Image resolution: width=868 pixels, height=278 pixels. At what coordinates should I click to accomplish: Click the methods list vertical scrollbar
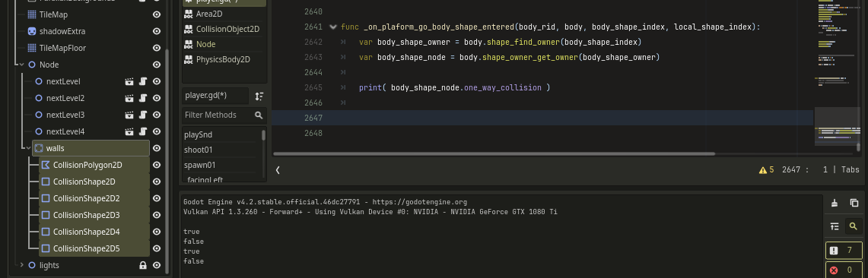[x=263, y=135]
